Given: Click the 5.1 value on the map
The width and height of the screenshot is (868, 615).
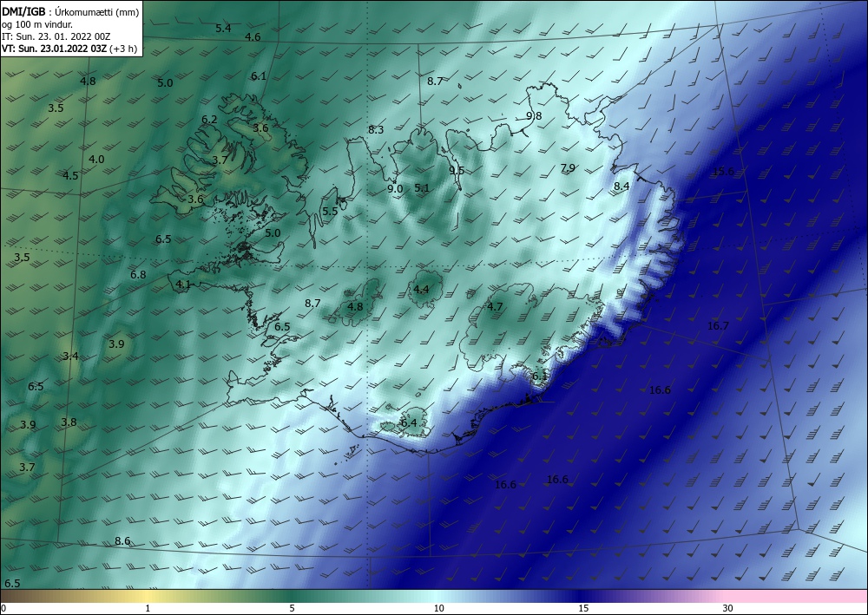Looking at the screenshot, I should point(422,188).
